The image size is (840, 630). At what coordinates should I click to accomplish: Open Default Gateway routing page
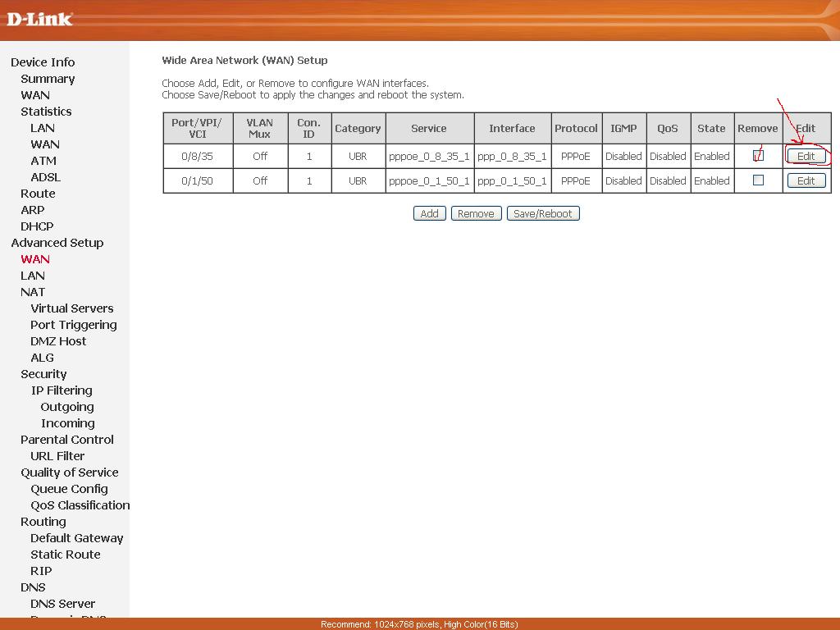(x=77, y=538)
